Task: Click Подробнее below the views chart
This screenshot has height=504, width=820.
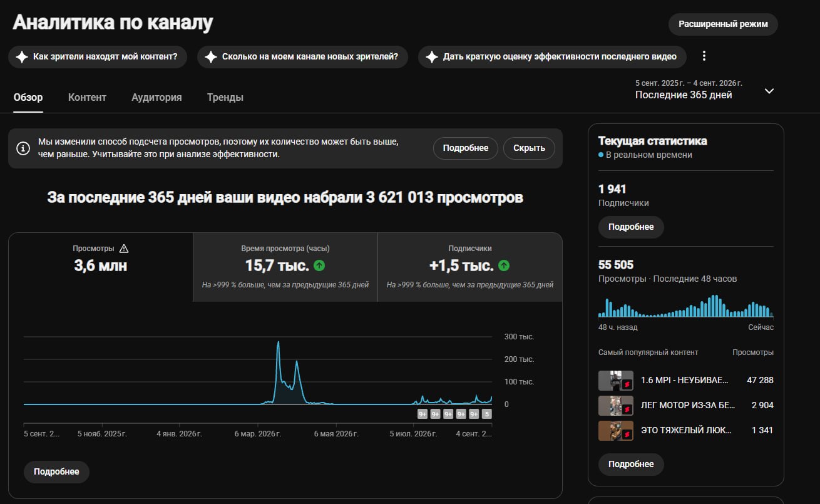Action: click(56, 472)
